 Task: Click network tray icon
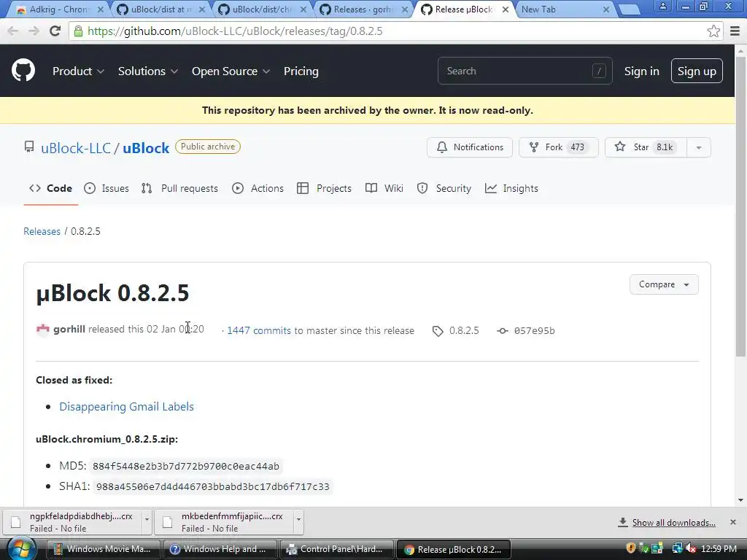[677, 549]
